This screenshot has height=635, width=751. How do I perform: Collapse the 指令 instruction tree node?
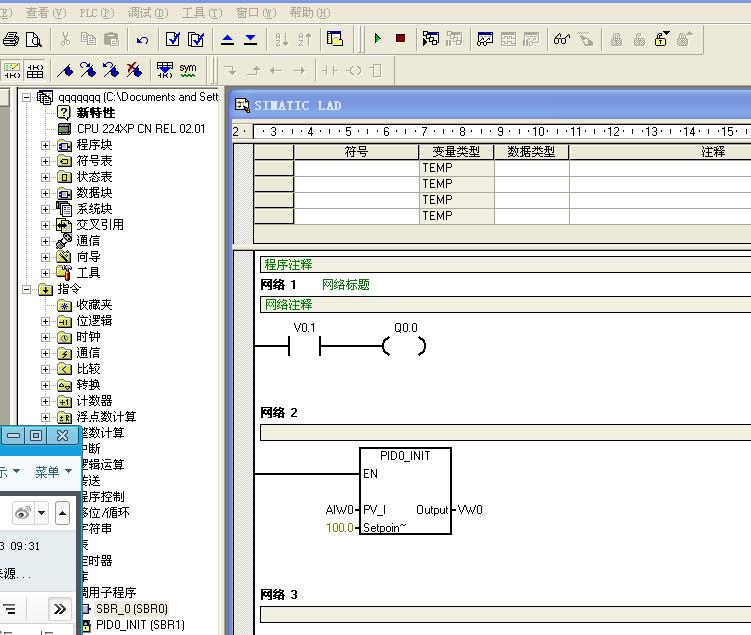click(x=26, y=289)
